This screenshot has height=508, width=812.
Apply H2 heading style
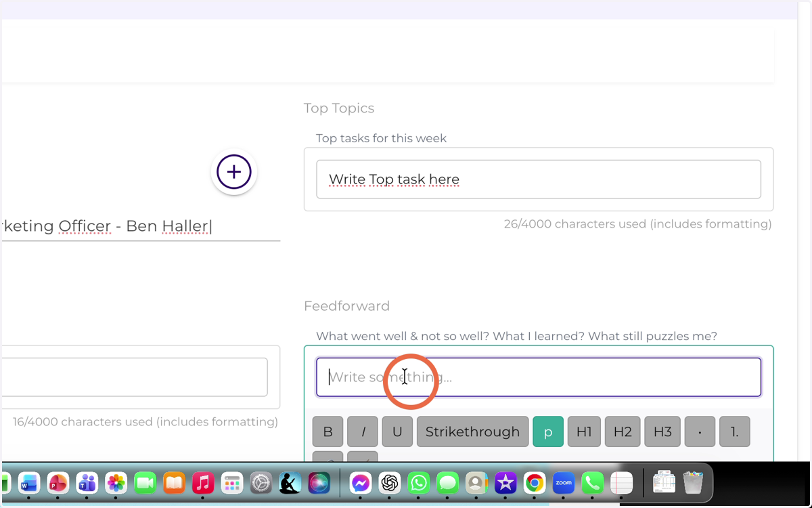click(623, 431)
